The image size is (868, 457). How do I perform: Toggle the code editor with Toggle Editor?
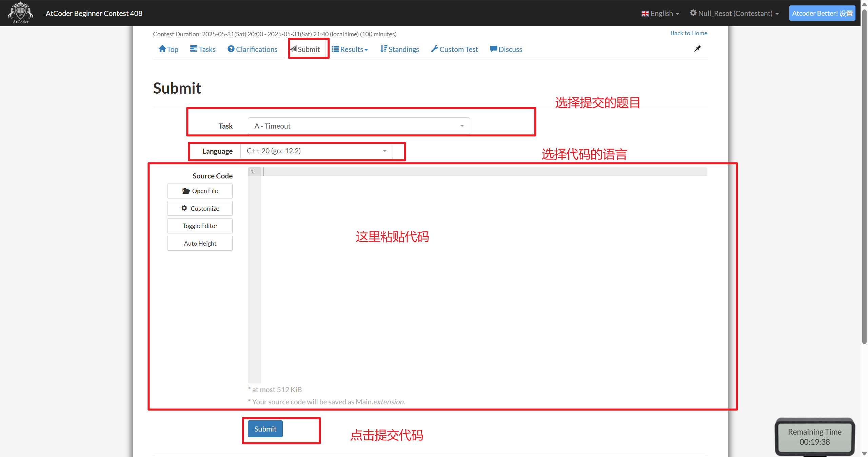200,226
